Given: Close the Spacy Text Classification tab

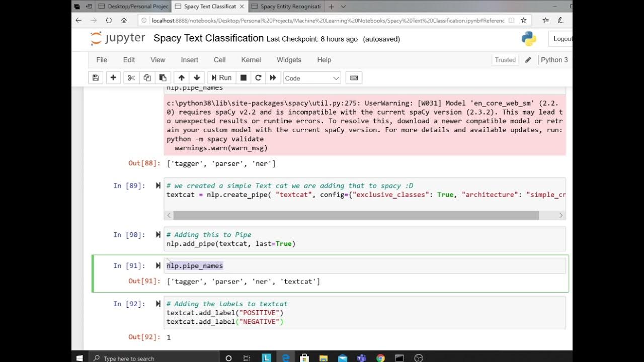Looking at the screenshot, I should [x=241, y=7].
